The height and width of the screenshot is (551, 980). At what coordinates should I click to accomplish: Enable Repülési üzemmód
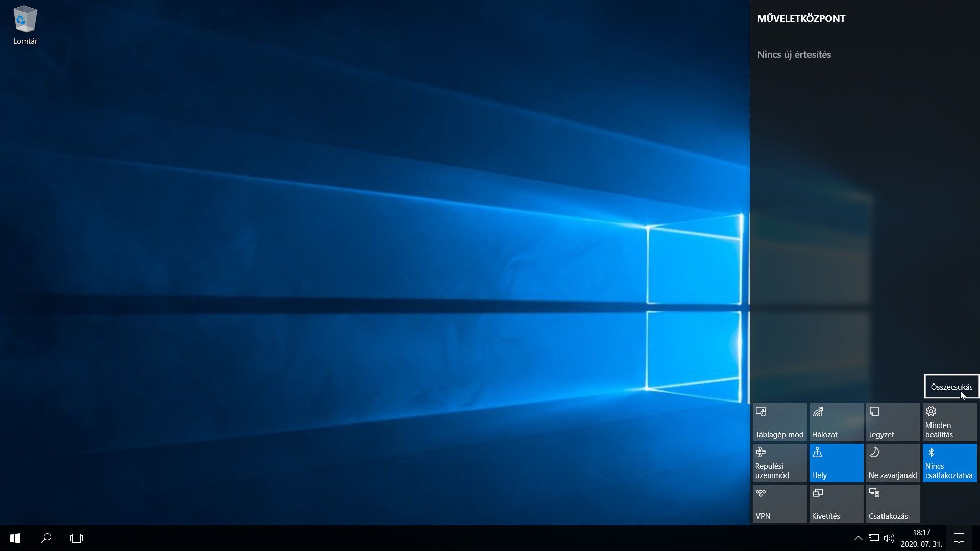(x=779, y=463)
